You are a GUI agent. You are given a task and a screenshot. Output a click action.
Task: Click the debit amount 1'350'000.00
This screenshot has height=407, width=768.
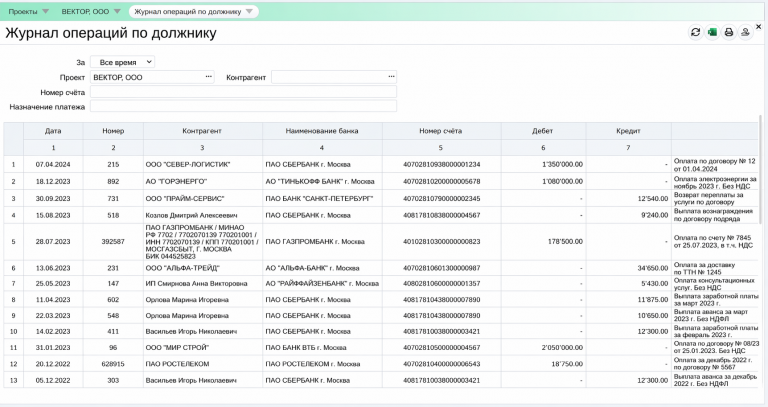562,165
